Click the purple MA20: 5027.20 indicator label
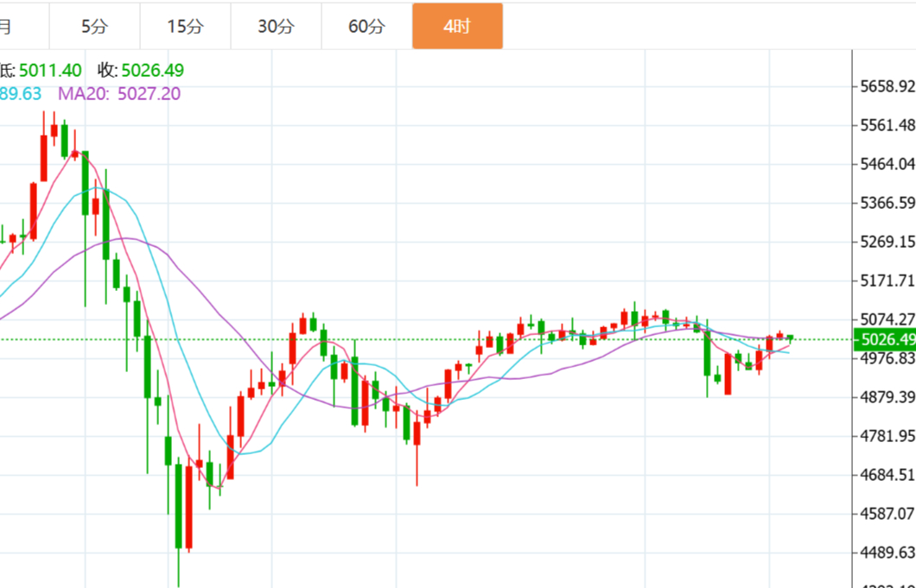The width and height of the screenshot is (916, 588). pos(119,93)
